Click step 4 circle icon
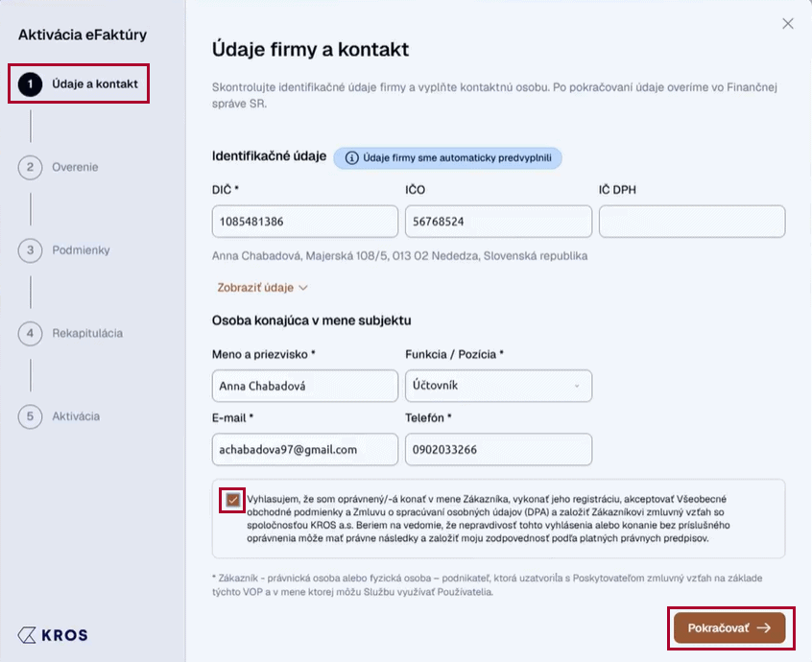Viewport: 812px width, 662px height. point(30,333)
